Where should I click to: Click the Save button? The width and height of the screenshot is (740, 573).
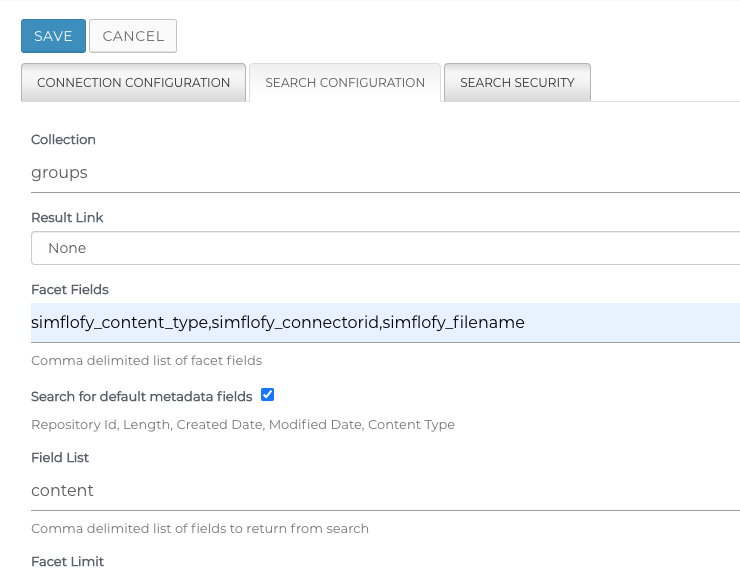point(53,36)
